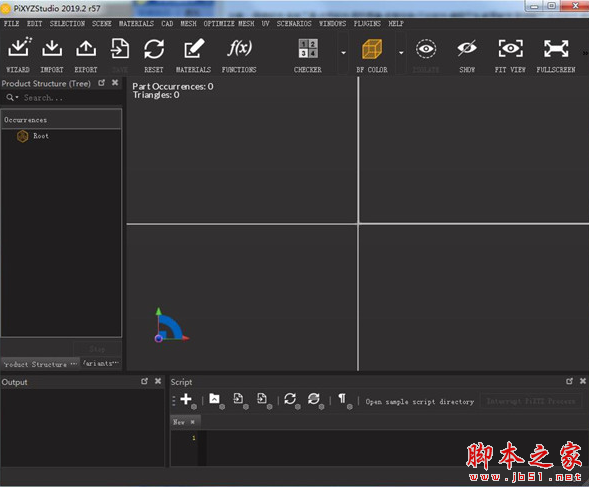Select the Root tree item
589x487 pixels.
click(41, 136)
